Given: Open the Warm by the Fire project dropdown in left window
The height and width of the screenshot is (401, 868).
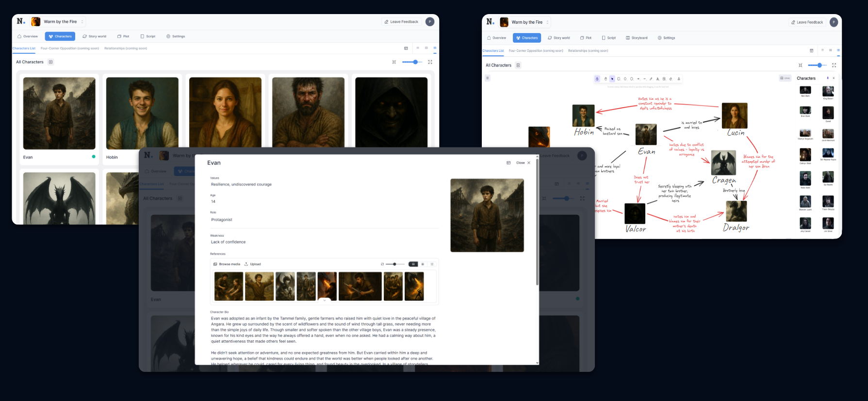Looking at the screenshot, I should [82, 22].
